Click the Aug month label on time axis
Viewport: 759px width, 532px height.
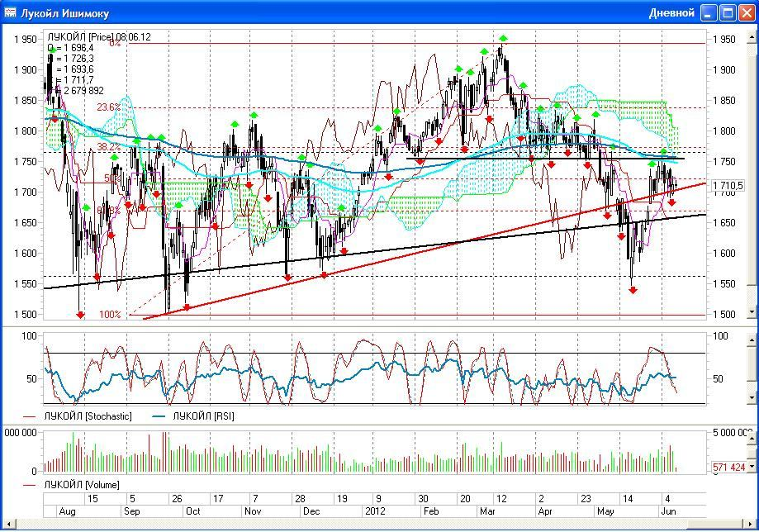pos(67,511)
